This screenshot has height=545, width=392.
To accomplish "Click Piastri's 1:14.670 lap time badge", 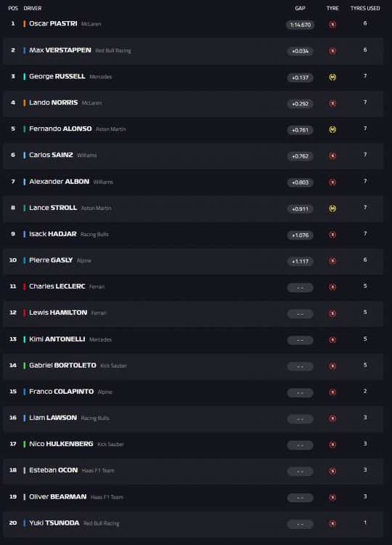I will (301, 25).
